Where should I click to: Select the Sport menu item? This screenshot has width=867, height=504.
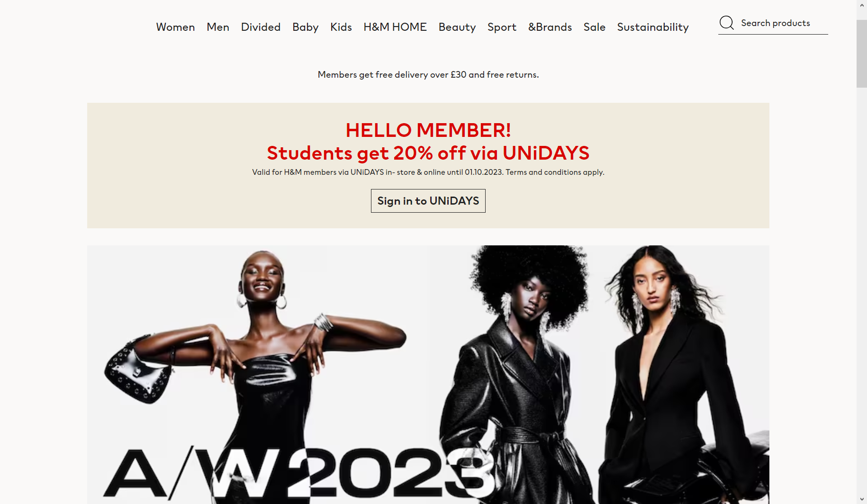(x=502, y=27)
